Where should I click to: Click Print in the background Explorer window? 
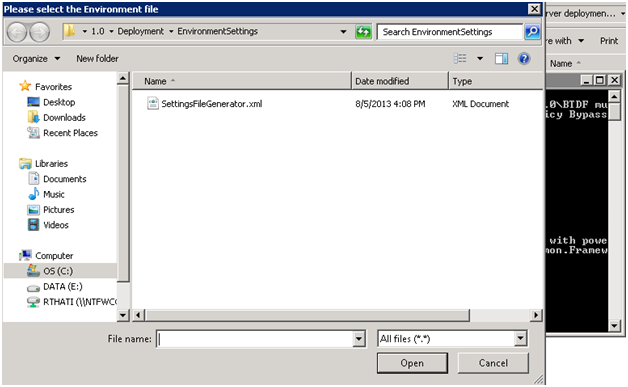coord(609,41)
